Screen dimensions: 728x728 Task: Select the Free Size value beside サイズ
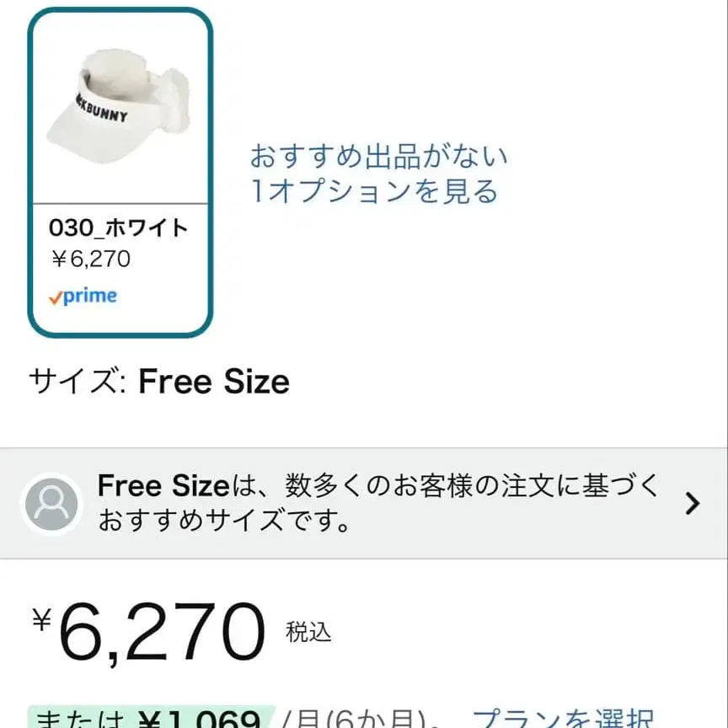click(214, 383)
